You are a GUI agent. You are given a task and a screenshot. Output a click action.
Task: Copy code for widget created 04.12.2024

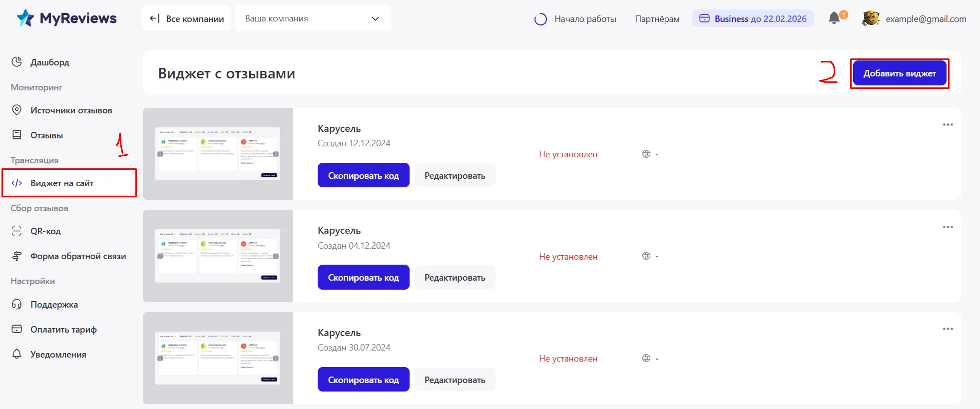(364, 277)
